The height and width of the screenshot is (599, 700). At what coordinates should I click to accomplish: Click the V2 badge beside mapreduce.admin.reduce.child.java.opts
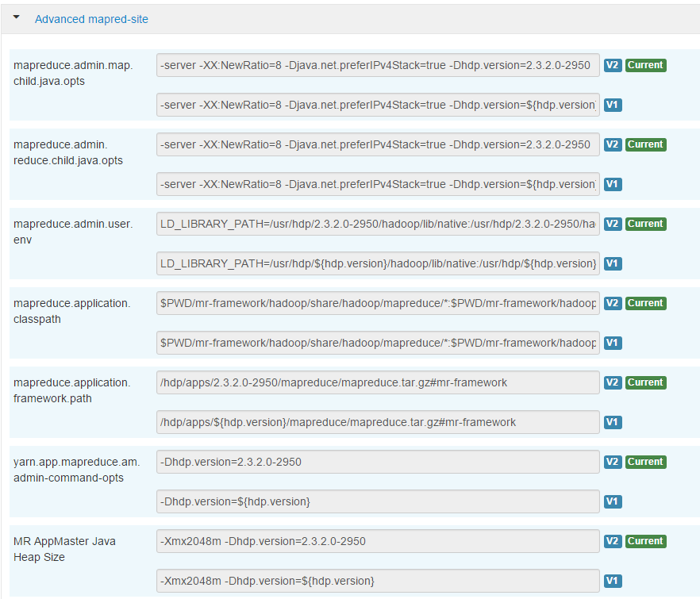[612, 144]
